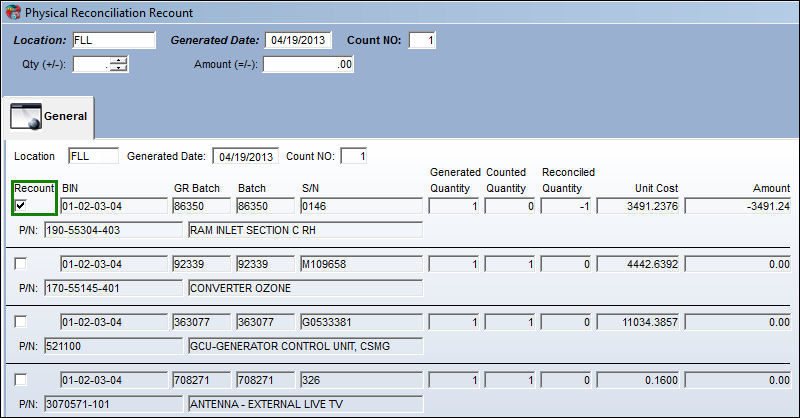Select Reconciled Quantity -1 field
The width and height of the screenshot is (800, 418).
pyautogui.click(x=565, y=206)
